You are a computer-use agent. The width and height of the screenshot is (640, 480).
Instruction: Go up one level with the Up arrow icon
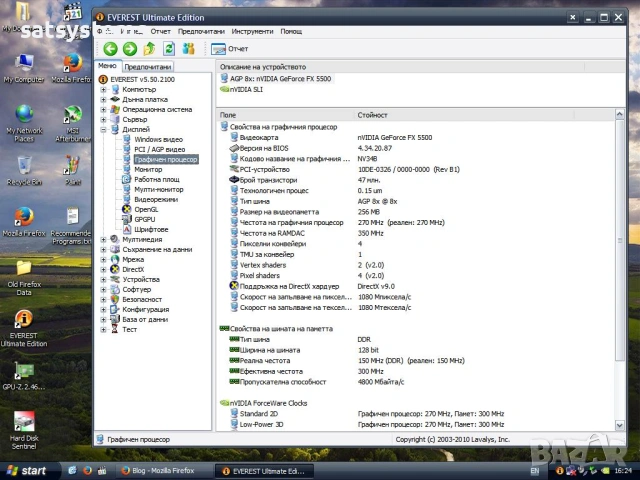tap(149, 49)
